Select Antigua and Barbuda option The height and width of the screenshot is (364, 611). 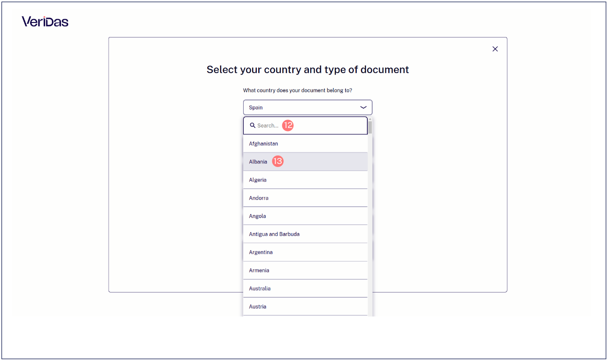tap(305, 234)
